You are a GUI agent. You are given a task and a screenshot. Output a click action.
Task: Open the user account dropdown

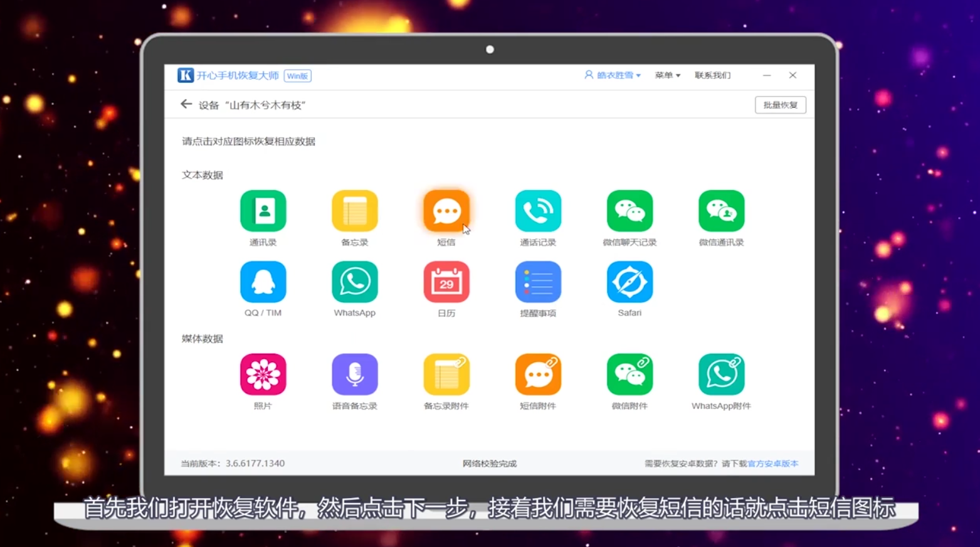(613, 75)
